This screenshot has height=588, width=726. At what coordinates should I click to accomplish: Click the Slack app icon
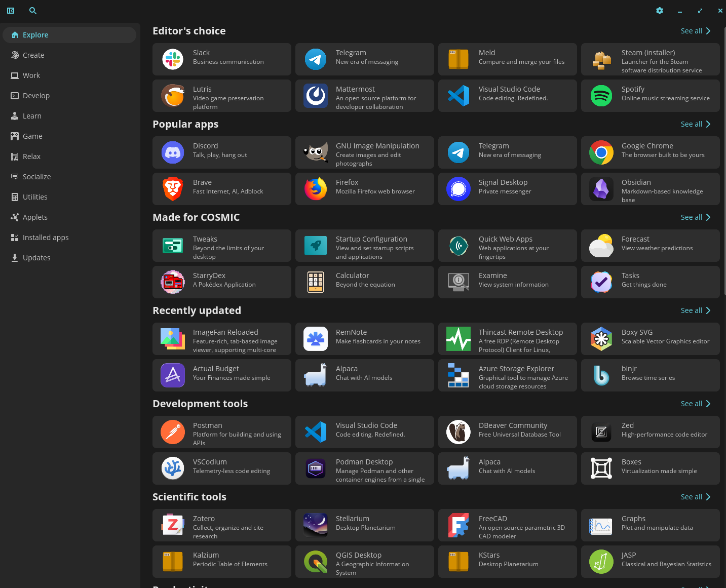pos(173,59)
